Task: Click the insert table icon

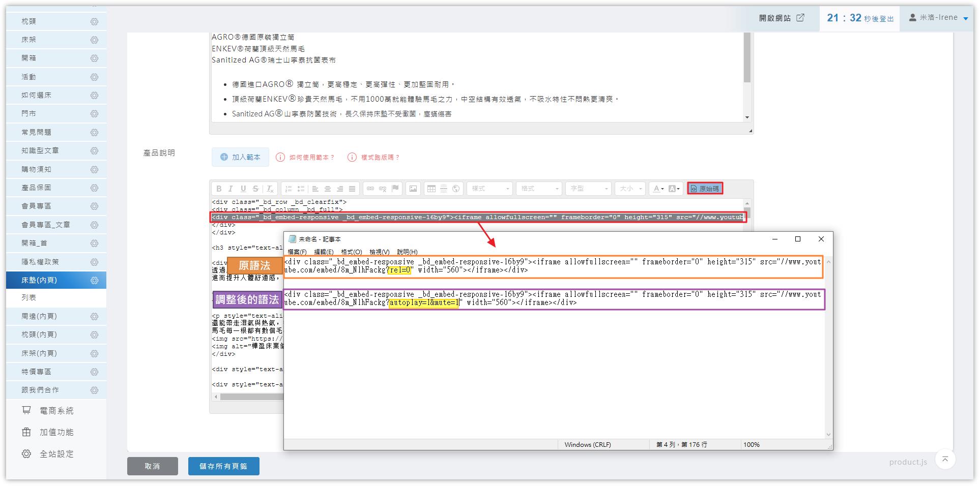Action: click(431, 189)
